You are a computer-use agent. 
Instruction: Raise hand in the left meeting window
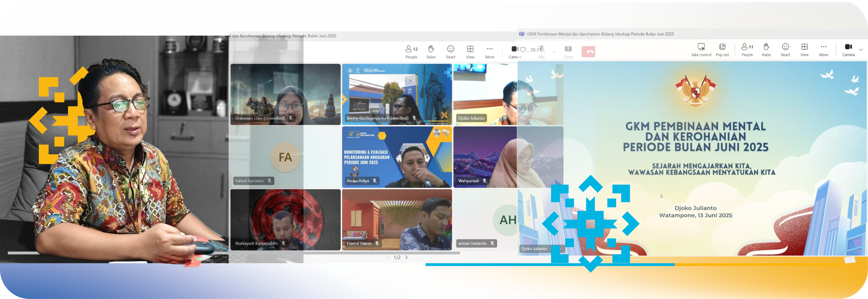[x=431, y=52]
